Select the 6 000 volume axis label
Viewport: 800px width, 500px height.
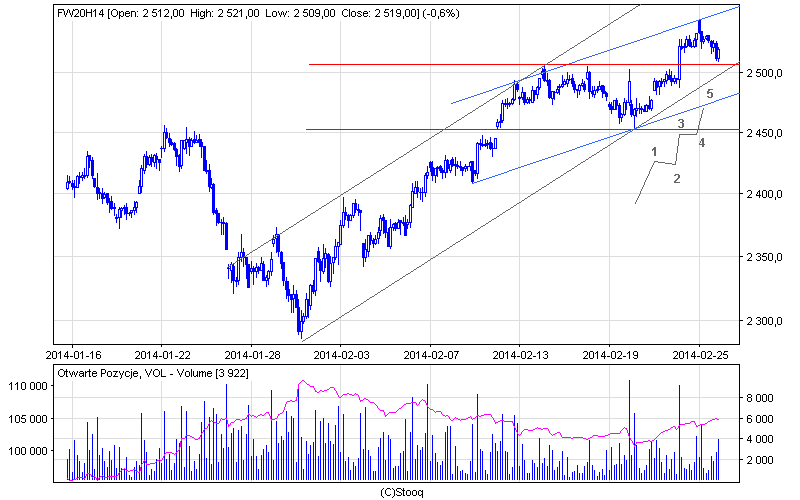pyautogui.click(x=760, y=419)
